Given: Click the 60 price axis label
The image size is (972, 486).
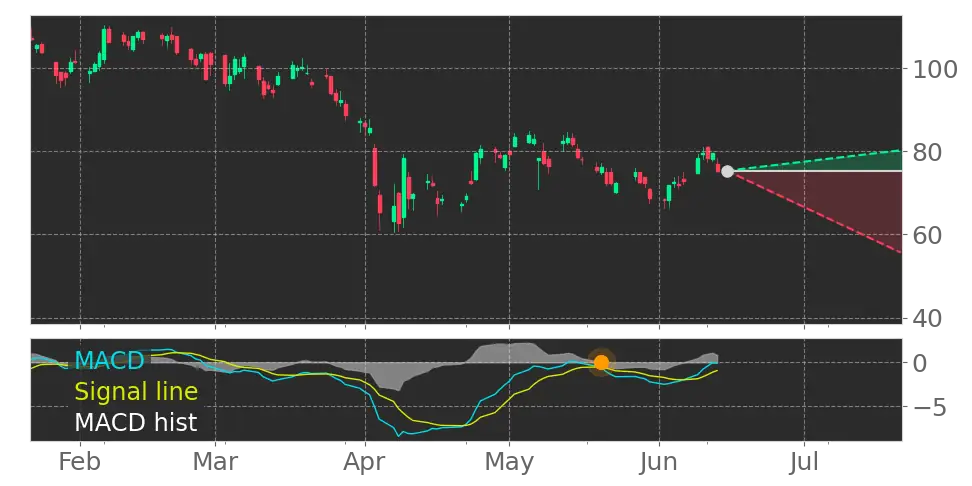Looking at the screenshot, I should point(927,235).
